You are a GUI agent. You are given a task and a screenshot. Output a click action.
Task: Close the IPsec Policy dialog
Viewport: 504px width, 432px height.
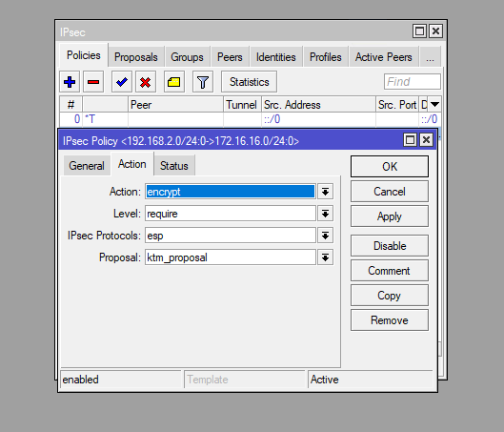click(426, 140)
